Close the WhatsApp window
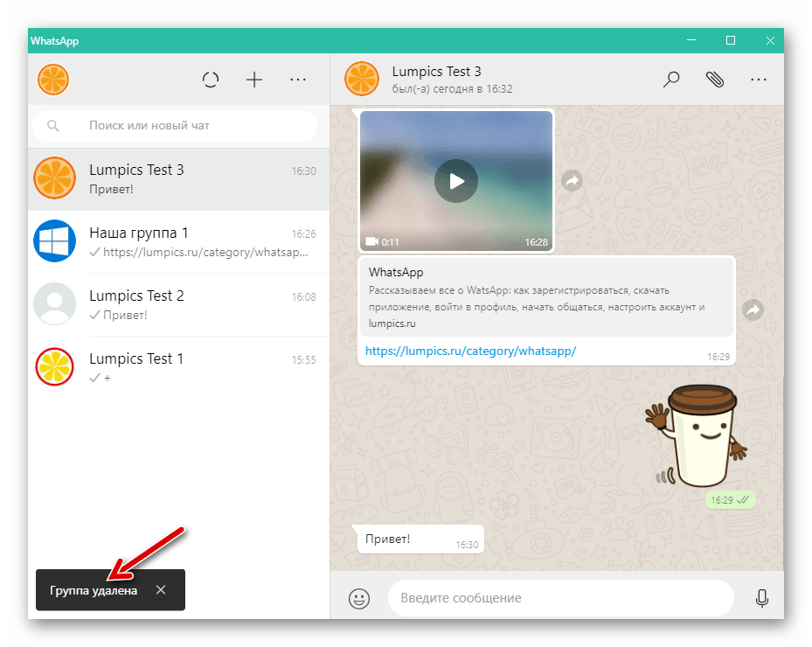The height and width of the screenshot is (647, 812). [x=770, y=40]
